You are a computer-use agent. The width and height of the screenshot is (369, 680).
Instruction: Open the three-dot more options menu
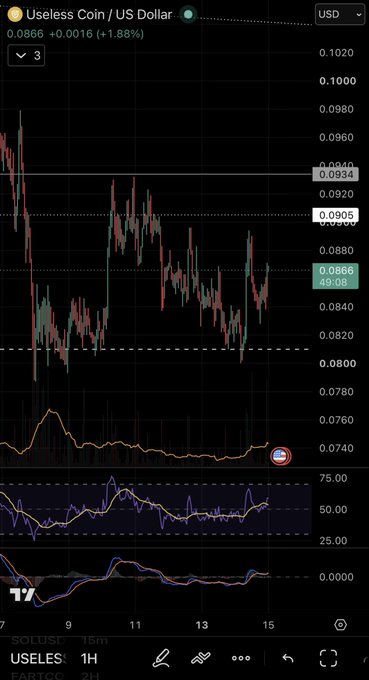241,658
